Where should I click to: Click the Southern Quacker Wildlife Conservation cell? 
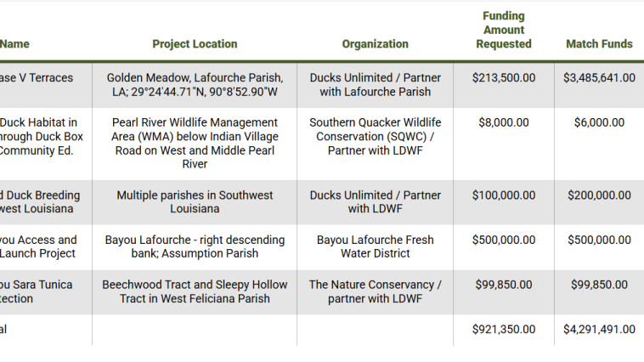375,137
